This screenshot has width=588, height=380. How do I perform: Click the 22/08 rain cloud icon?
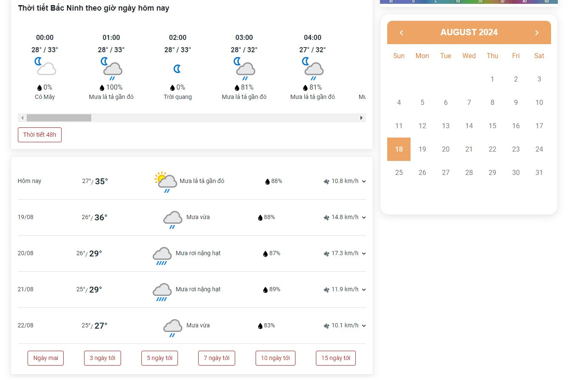[x=173, y=328]
